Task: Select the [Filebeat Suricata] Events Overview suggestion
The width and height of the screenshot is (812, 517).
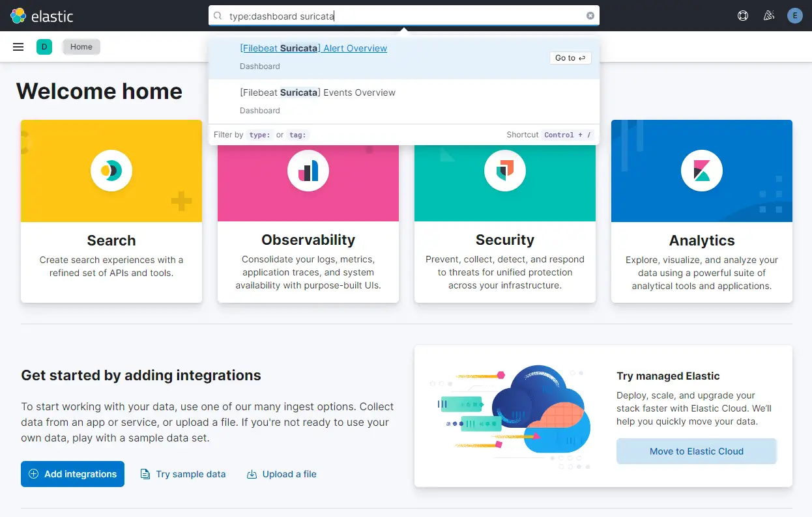Action: (317, 92)
